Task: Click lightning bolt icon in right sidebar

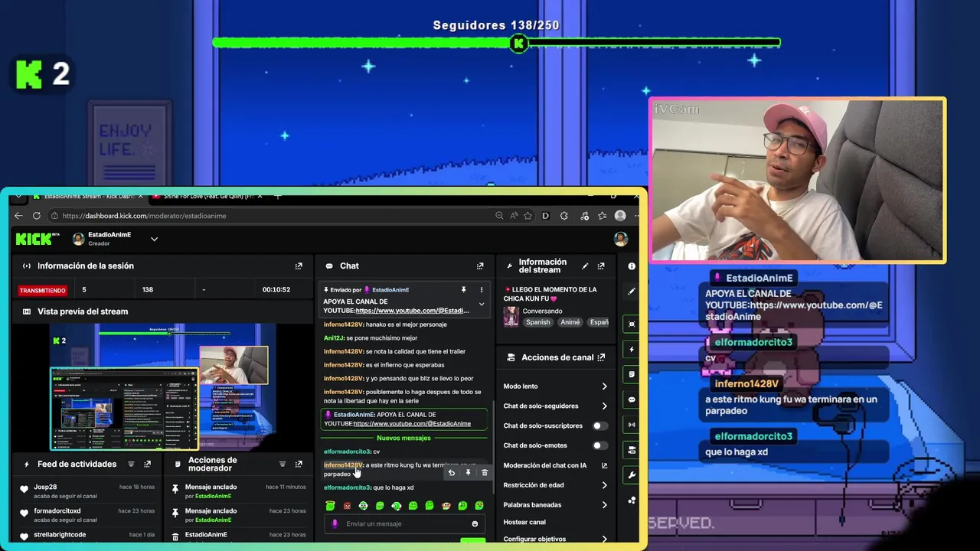Action: 632,350
